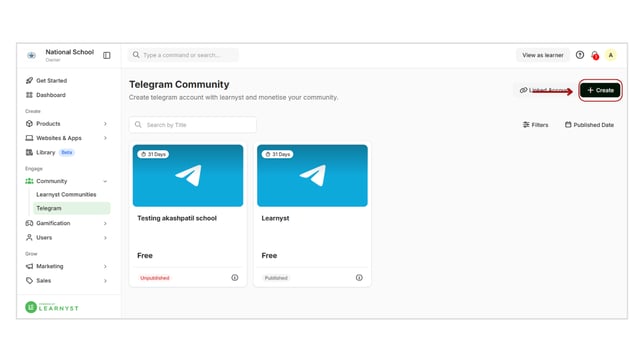Click the Published status label
The image size is (644, 362).
click(x=276, y=278)
